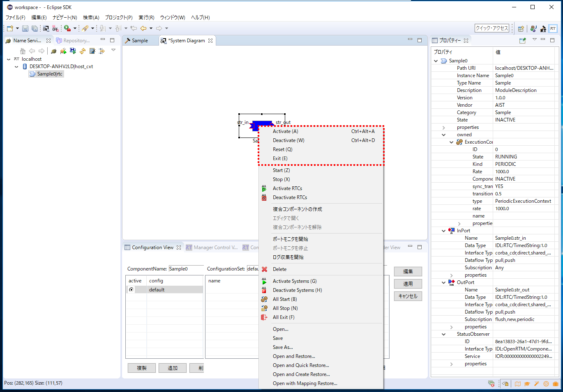Open a new offline system editor (OFF icon)

click(55, 28)
